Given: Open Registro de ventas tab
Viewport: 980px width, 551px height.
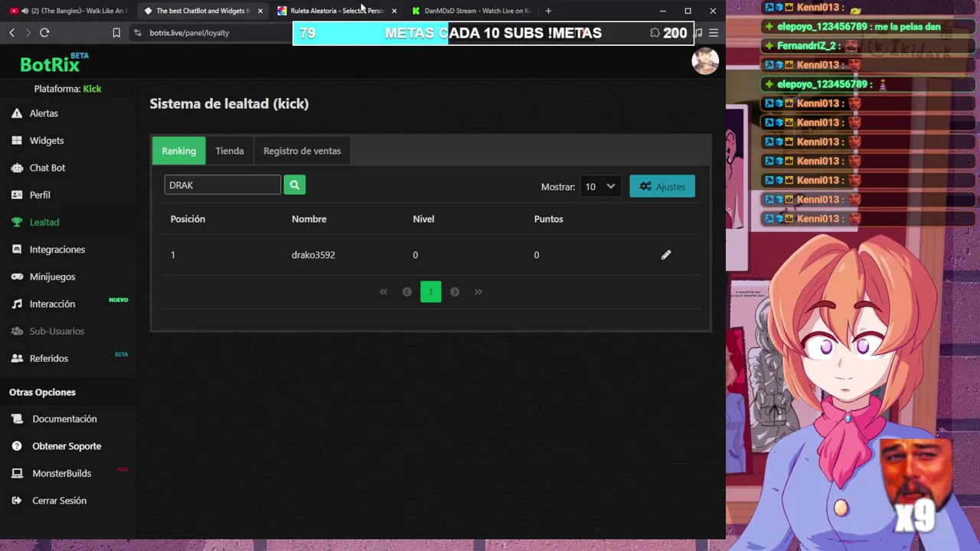Looking at the screenshot, I should pos(302,151).
